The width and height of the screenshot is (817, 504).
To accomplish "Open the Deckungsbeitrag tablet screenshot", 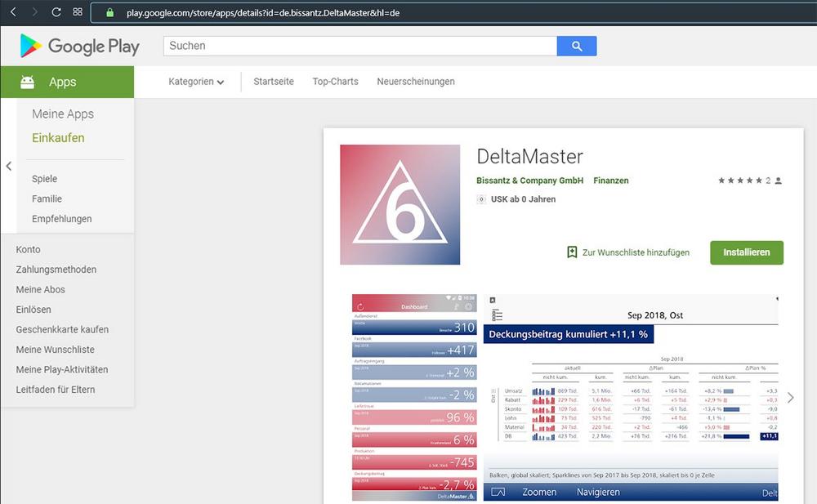I will tap(631, 397).
